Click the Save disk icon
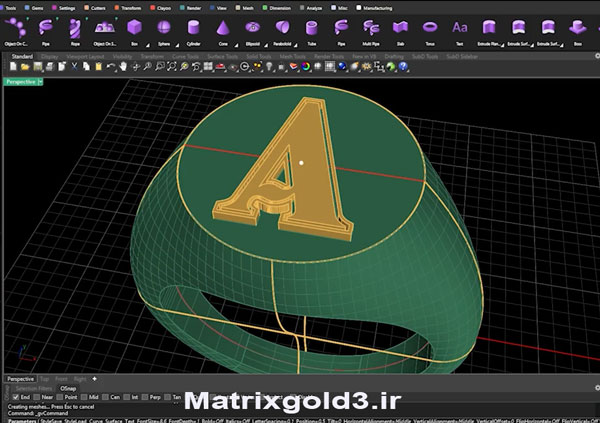 38,67
